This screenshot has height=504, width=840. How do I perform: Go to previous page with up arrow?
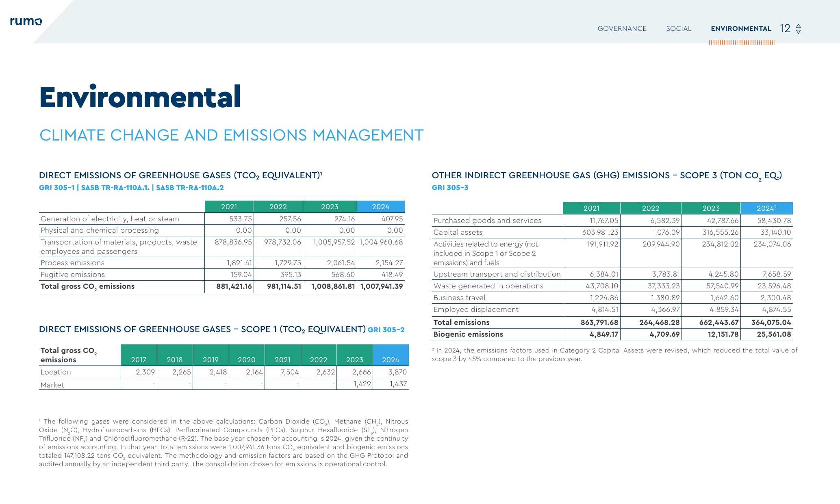click(x=798, y=26)
